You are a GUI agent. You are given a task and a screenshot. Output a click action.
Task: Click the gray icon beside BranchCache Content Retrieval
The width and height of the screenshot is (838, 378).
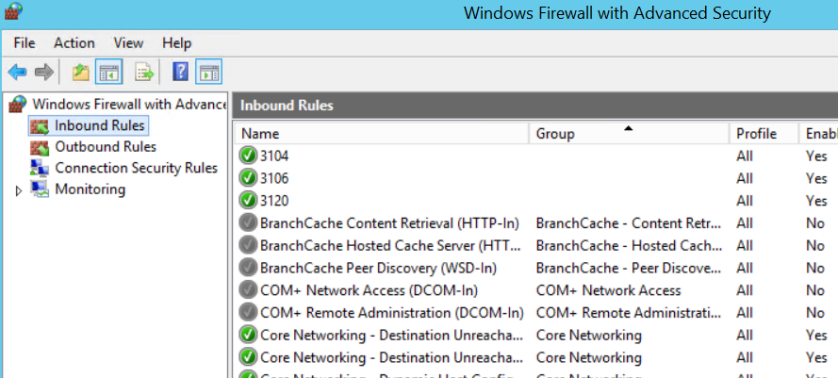tap(248, 223)
